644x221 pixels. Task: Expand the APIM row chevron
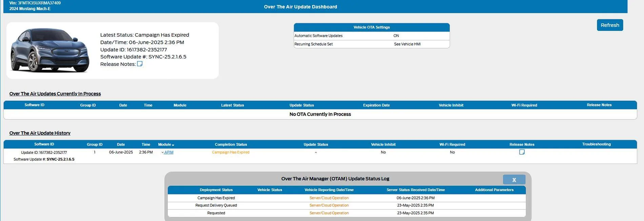click(x=162, y=152)
